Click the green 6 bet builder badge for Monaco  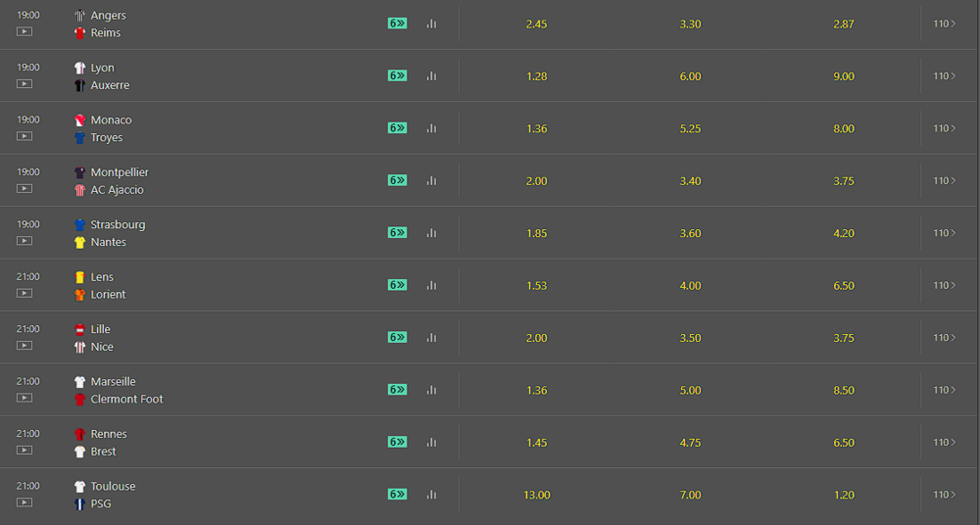[x=397, y=128]
